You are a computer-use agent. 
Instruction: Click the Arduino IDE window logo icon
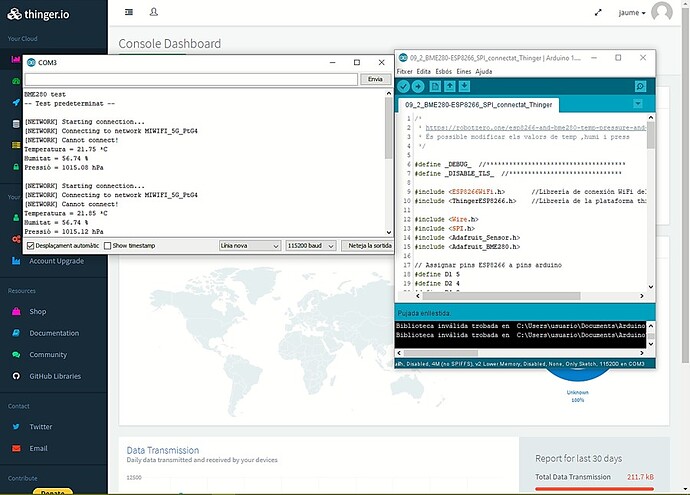[x=403, y=58]
